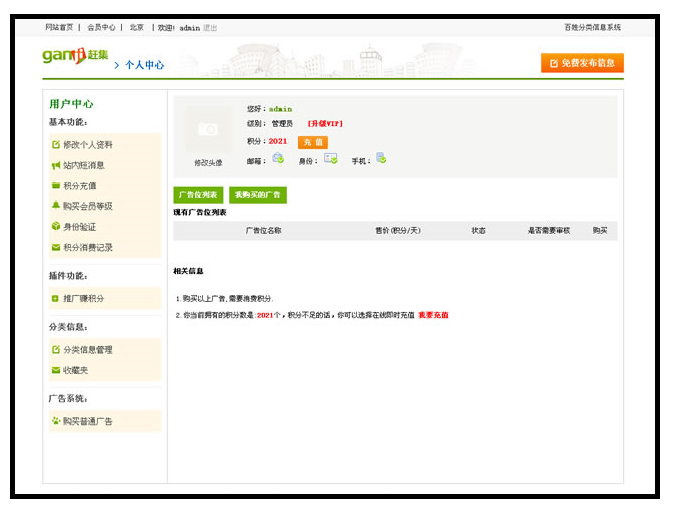Viewport: 699px width, 511px height.
Task: Click the mobile phone verification icon
Action: tap(381, 159)
